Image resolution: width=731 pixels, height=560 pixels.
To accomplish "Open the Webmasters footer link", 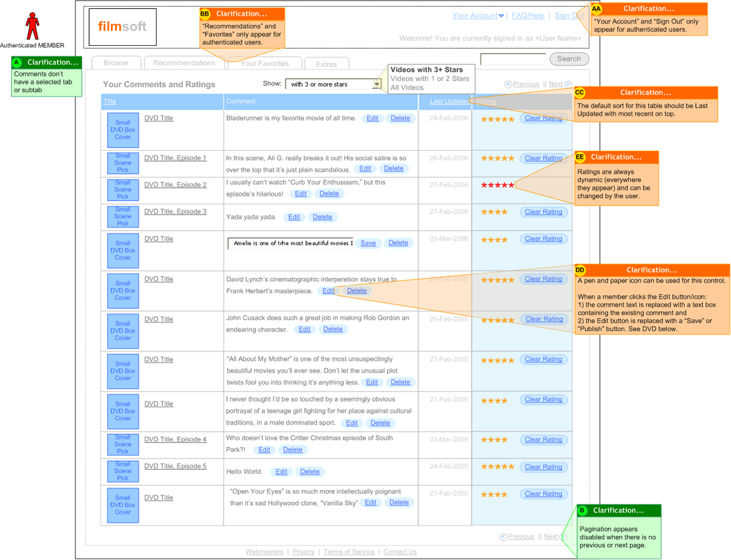I will point(265,552).
